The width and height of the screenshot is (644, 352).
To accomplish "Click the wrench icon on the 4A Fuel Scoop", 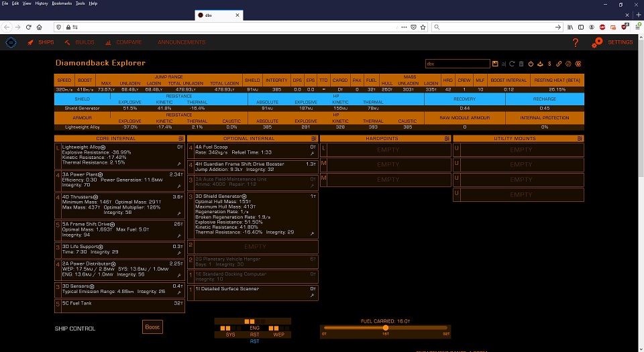I will coord(312,154).
